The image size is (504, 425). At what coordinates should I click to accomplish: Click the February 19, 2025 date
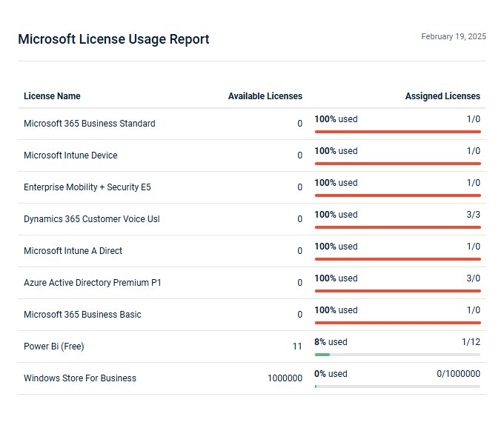[454, 36]
